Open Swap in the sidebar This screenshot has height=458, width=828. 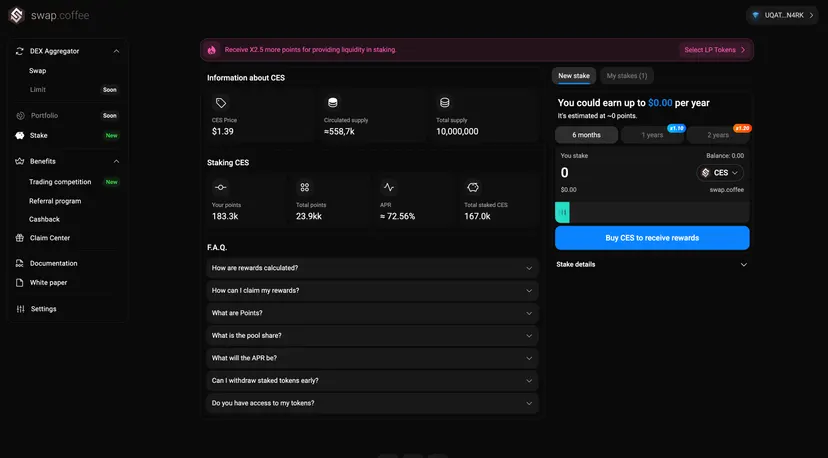37,71
